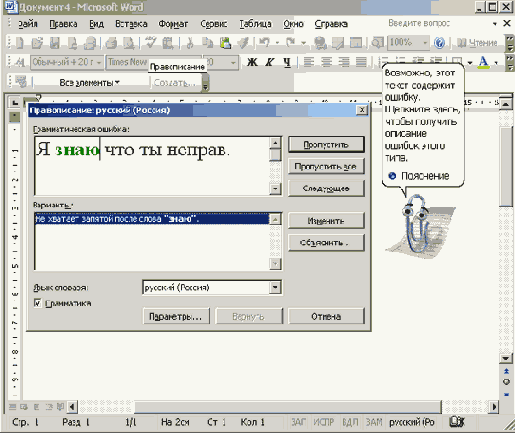Open the Сервис menu
The height and width of the screenshot is (433, 515).
214,24
